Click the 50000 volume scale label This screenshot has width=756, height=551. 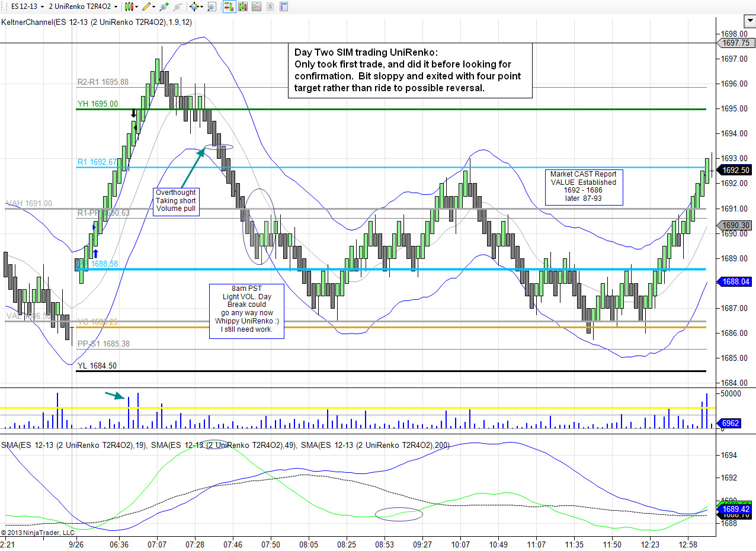click(x=731, y=393)
